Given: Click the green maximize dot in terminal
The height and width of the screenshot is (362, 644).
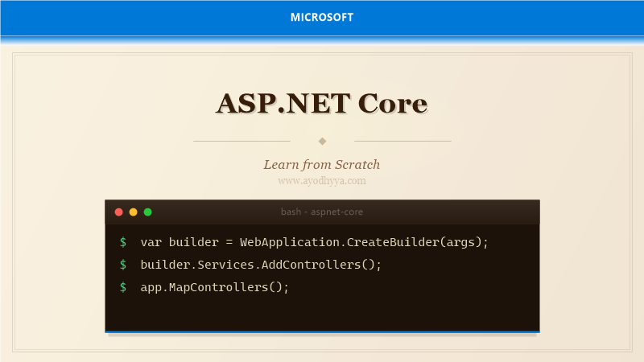Looking at the screenshot, I should pyautogui.click(x=148, y=212).
